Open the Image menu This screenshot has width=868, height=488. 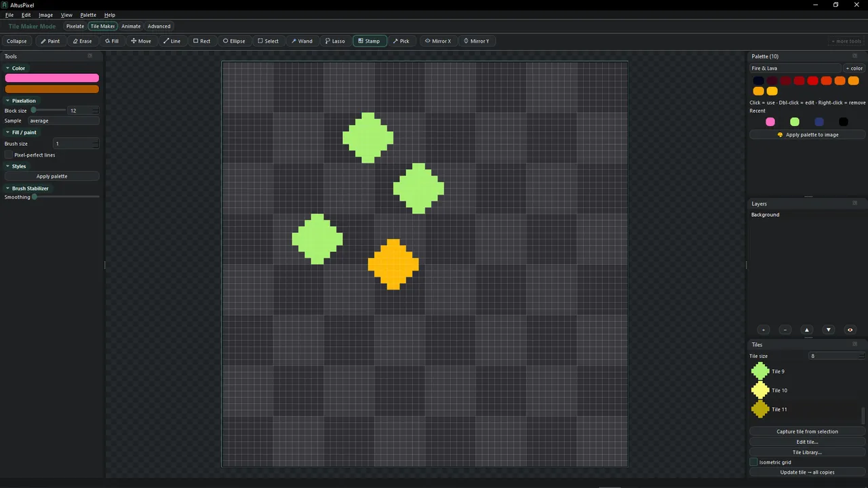[x=45, y=15]
